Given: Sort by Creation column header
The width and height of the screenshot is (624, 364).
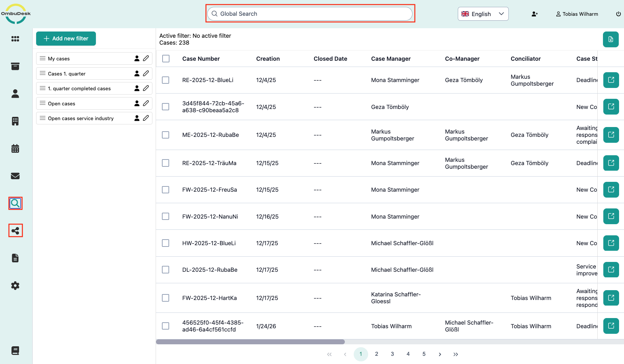Looking at the screenshot, I should coord(268,59).
